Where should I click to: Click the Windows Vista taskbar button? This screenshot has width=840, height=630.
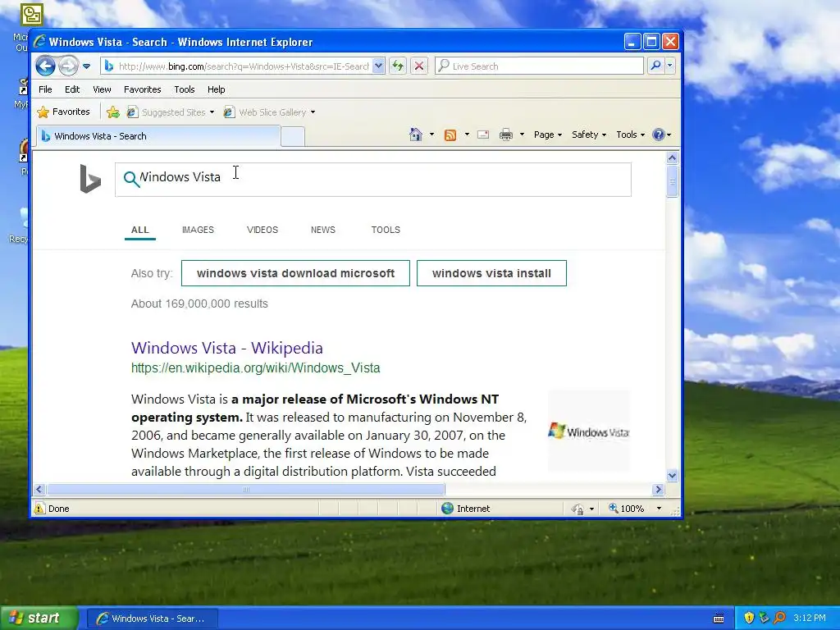(152, 619)
